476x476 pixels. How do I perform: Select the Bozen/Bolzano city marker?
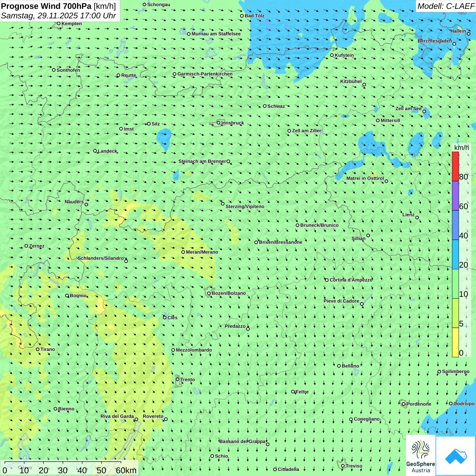(x=209, y=293)
